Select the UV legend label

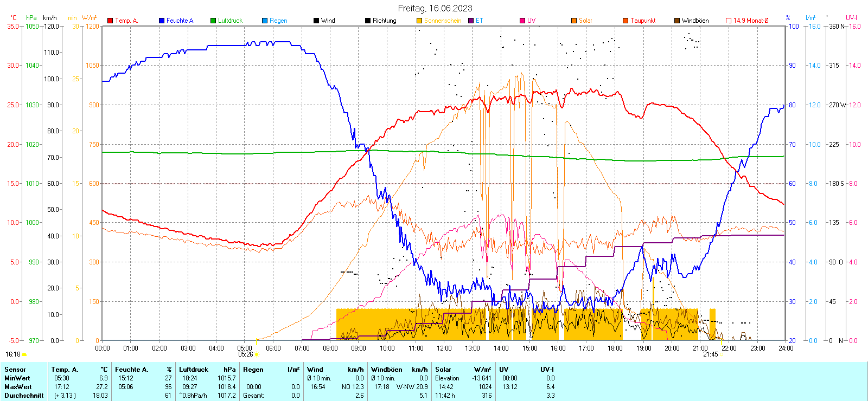coord(531,21)
